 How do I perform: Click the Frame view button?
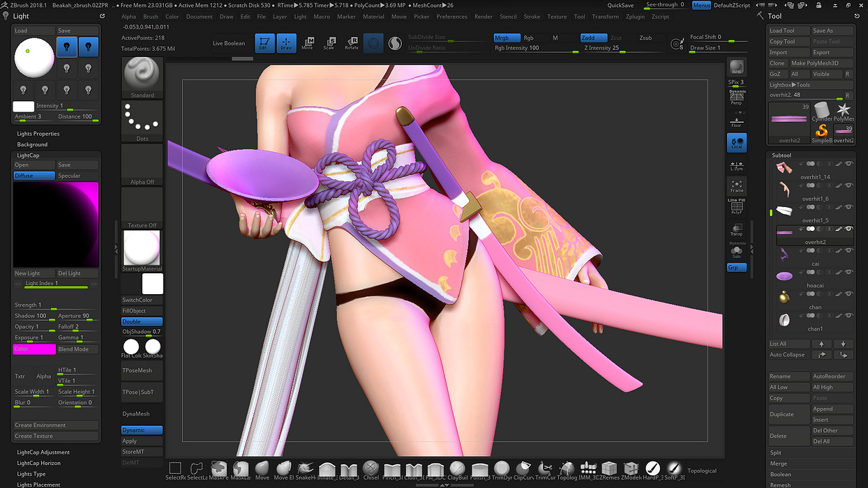click(x=736, y=186)
